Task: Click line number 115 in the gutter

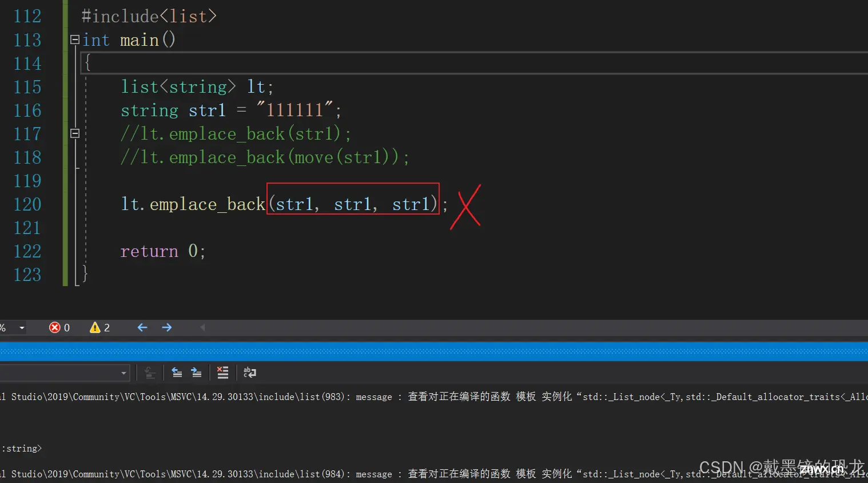Action: (x=27, y=86)
